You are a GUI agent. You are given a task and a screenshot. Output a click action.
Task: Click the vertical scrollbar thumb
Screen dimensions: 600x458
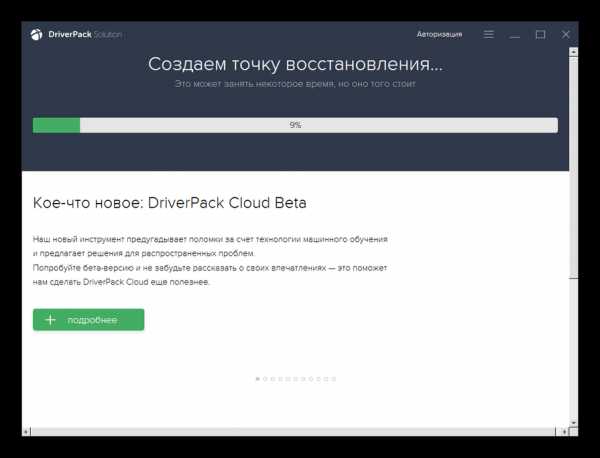tap(573, 167)
